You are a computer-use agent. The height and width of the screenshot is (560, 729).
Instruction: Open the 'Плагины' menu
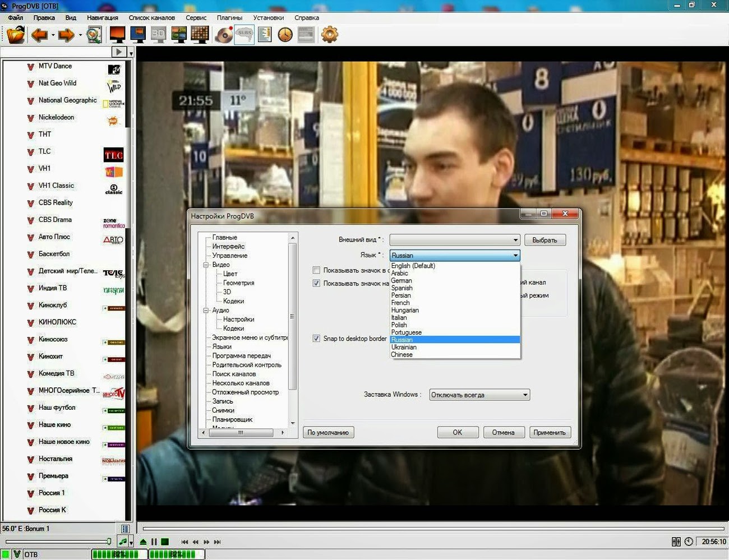[230, 17]
